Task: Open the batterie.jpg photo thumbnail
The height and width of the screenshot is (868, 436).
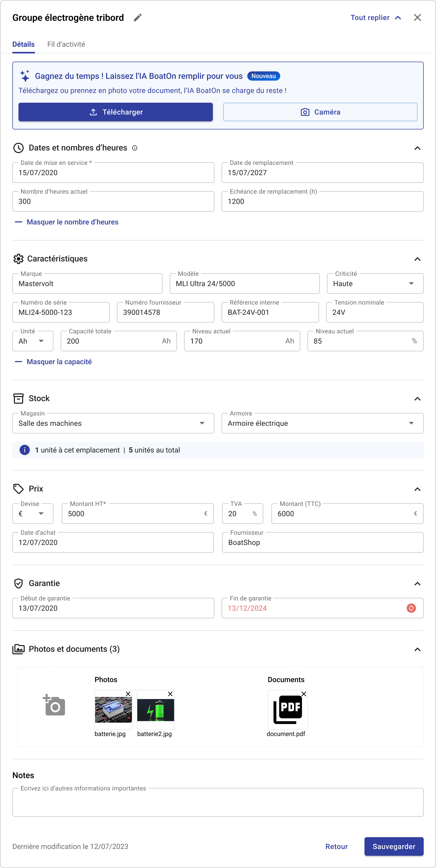Action: coord(113,710)
